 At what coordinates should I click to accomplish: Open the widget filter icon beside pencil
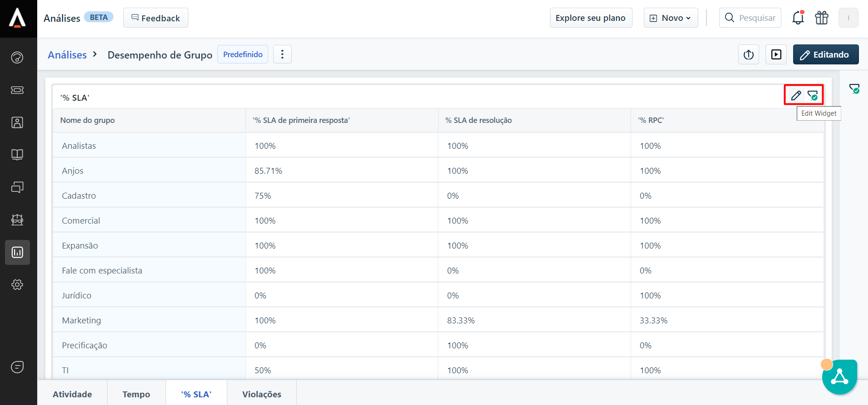(x=813, y=95)
